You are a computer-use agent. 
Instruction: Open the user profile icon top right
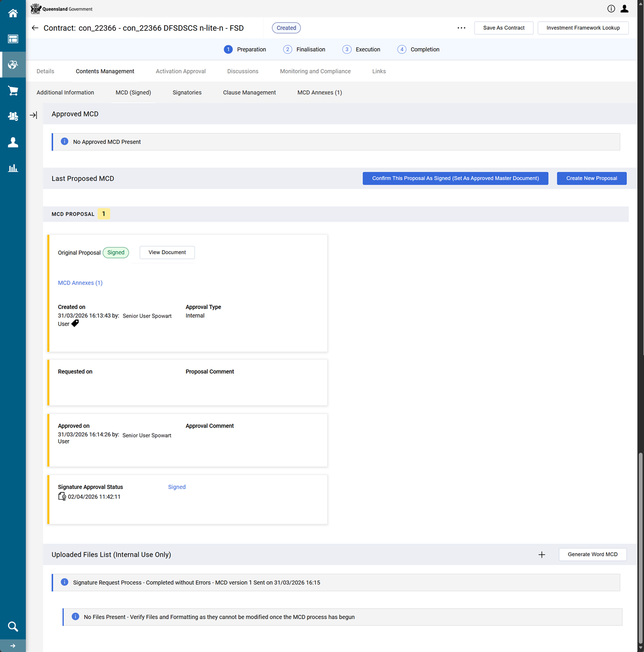point(624,9)
